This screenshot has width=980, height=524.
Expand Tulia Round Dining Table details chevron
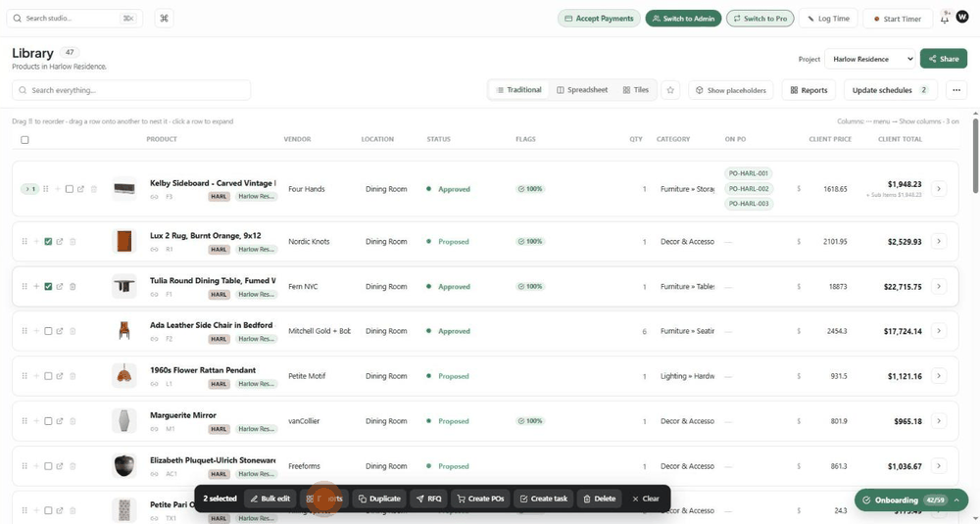click(x=939, y=286)
